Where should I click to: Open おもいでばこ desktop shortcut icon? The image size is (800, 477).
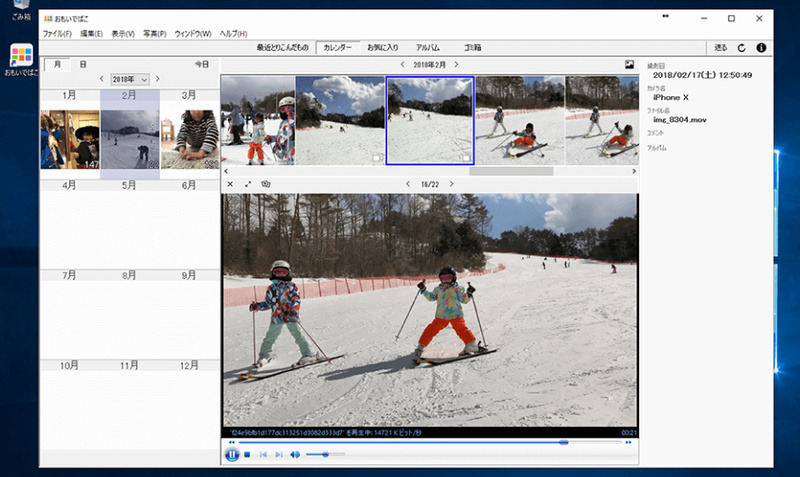[21, 60]
